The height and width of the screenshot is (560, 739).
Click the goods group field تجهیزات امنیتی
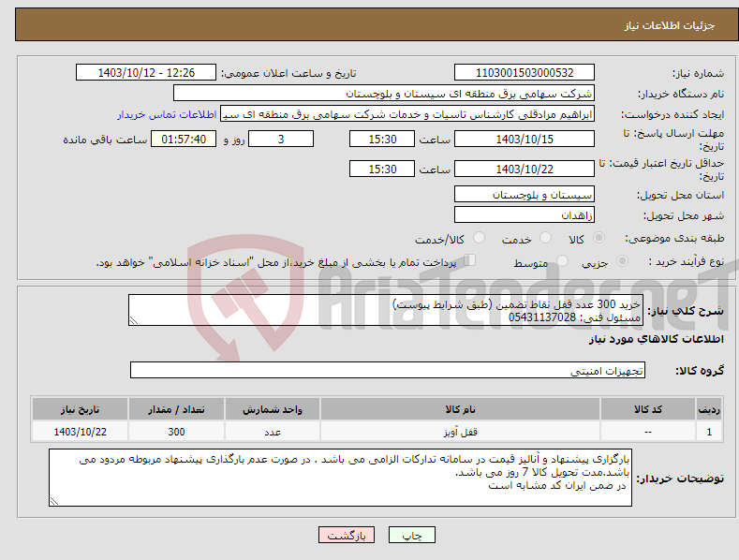point(388,371)
